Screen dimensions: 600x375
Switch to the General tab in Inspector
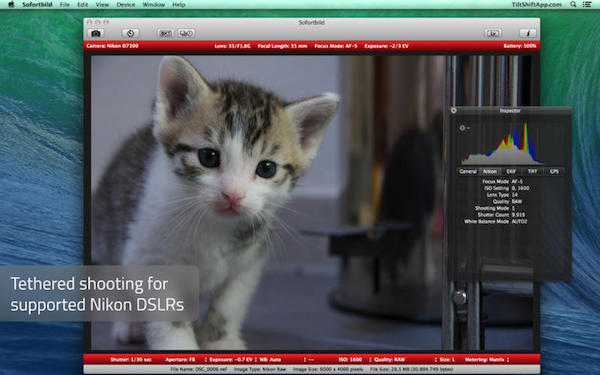(468, 171)
